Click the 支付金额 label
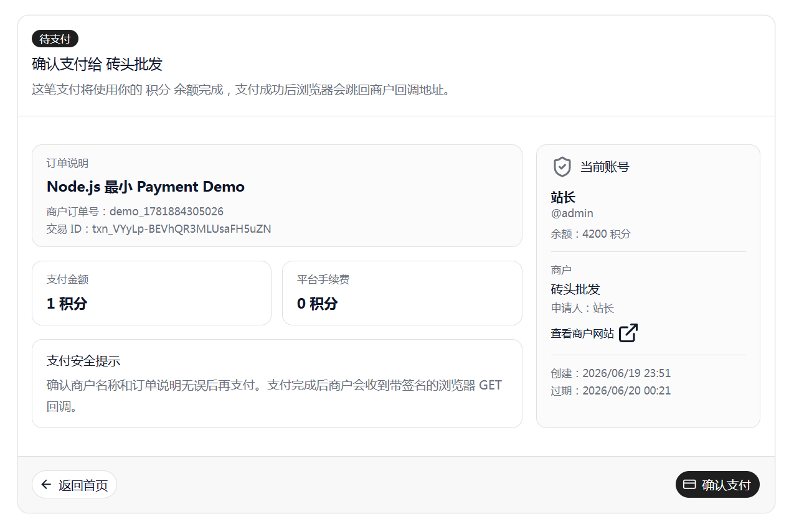This screenshot has height=532, width=794. [x=67, y=279]
